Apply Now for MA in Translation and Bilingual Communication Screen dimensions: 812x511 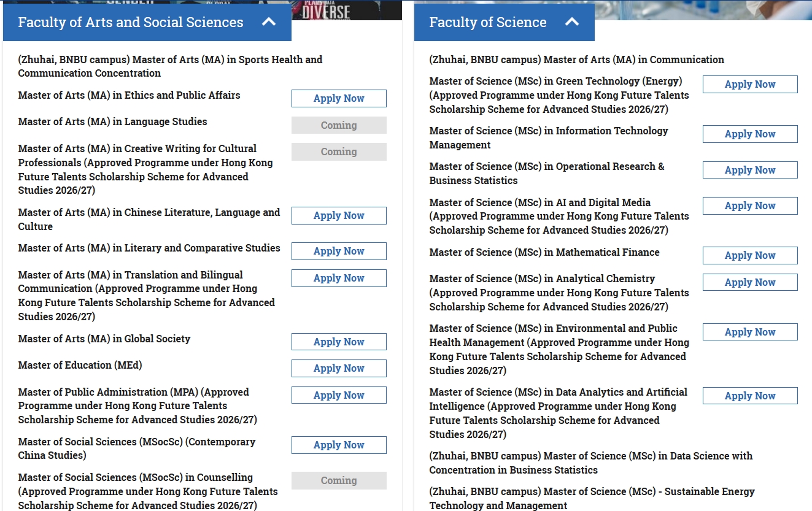pos(339,279)
